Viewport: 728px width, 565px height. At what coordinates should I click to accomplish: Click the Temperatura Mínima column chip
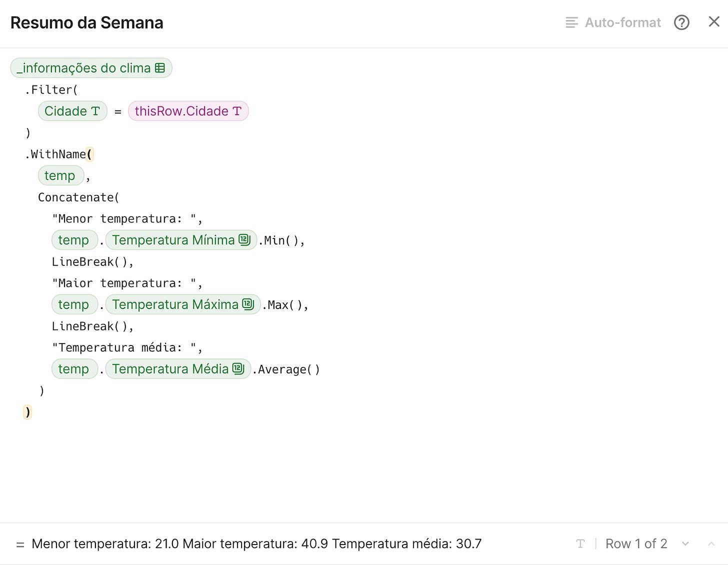coord(173,240)
